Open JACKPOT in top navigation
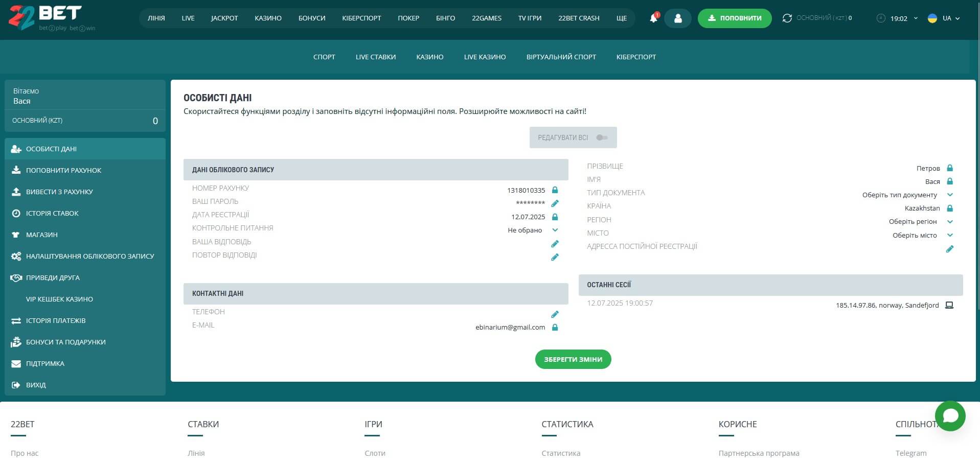This screenshot has width=980, height=464. point(224,18)
